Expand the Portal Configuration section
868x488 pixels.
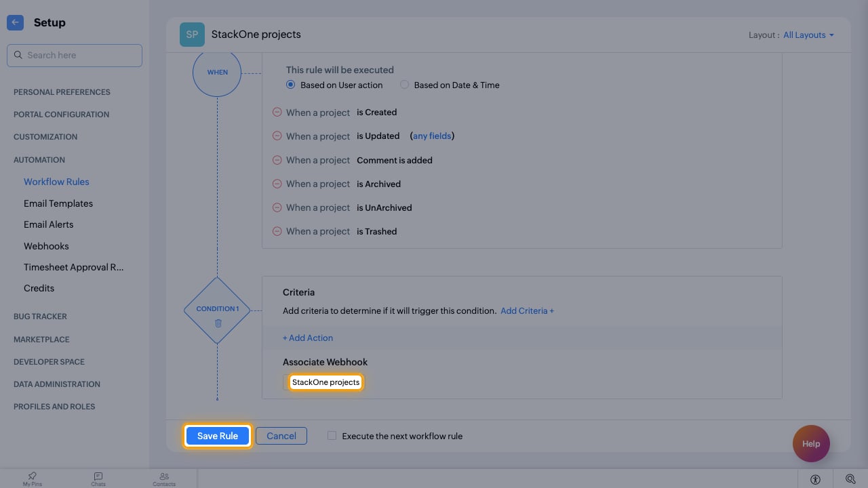point(61,115)
